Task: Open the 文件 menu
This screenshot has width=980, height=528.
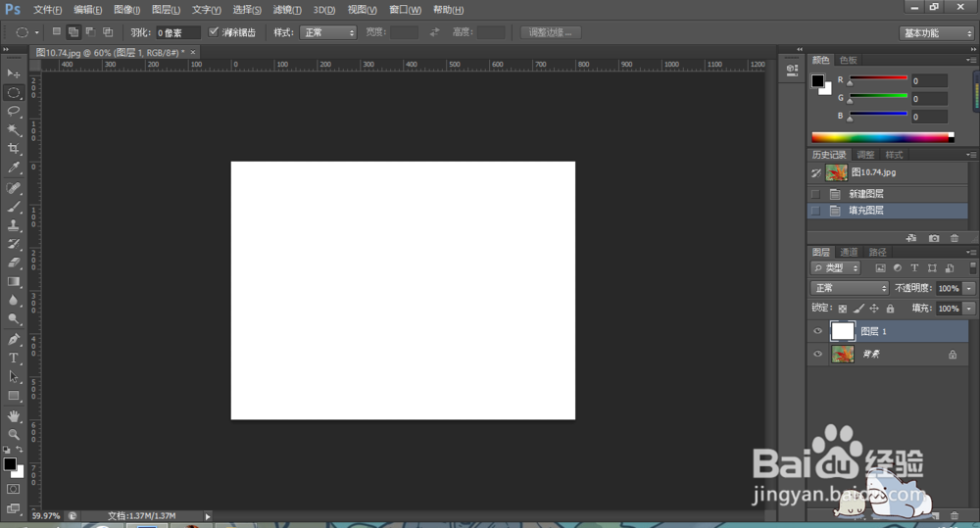Action: pos(47,10)
